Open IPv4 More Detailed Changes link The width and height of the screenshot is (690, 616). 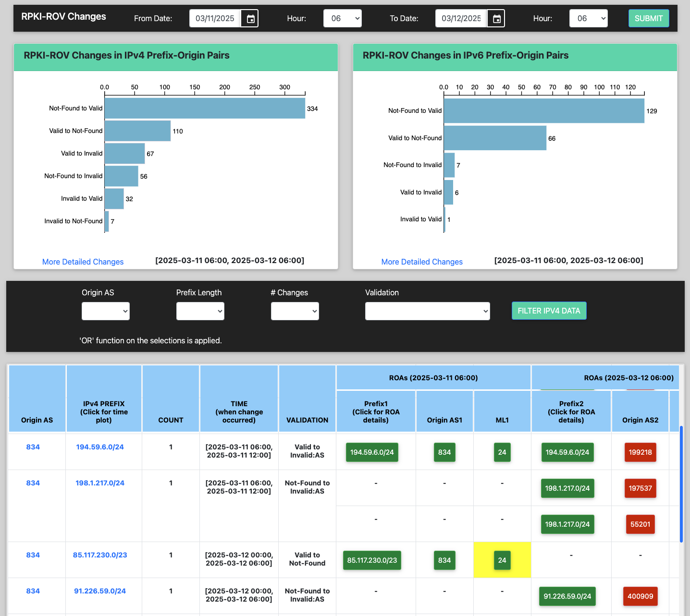[83, 262]
